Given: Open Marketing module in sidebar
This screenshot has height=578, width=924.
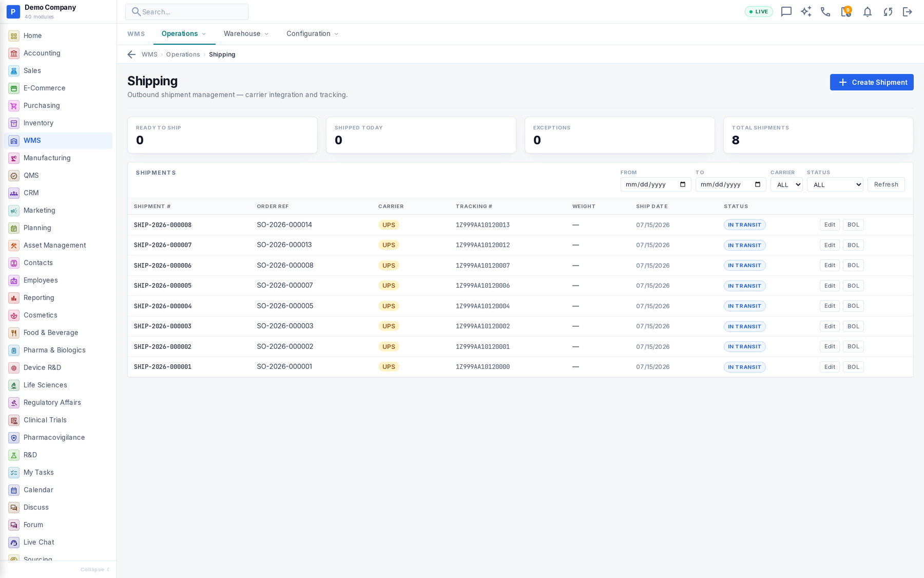Looking at the screenshot, I should (x=58, y=211).
